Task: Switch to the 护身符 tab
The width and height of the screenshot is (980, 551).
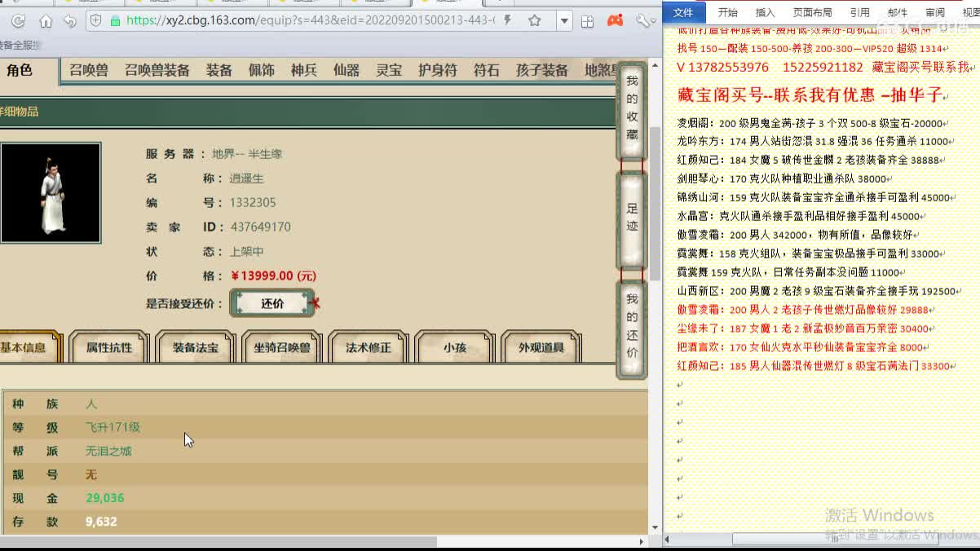Action: [x=438, y=70]
